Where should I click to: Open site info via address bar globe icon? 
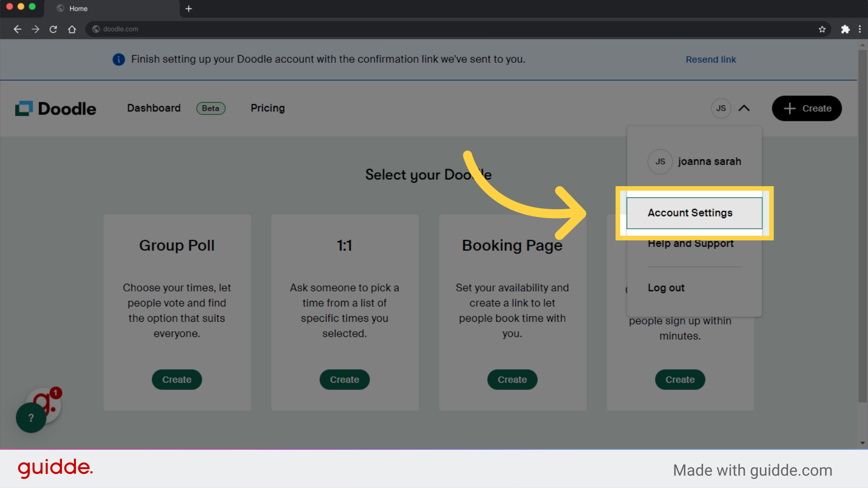click(96, 29)
